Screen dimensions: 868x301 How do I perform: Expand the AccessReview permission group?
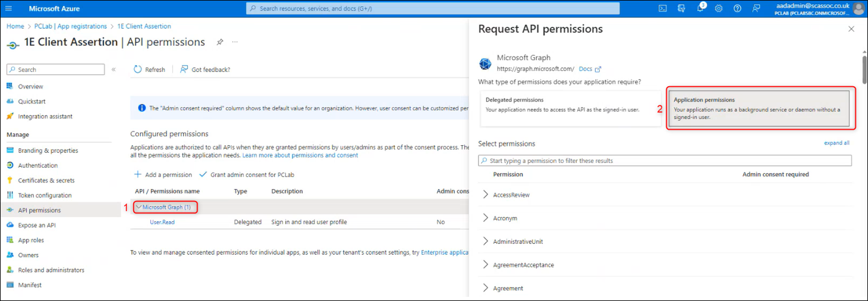[x=486, y=195]
